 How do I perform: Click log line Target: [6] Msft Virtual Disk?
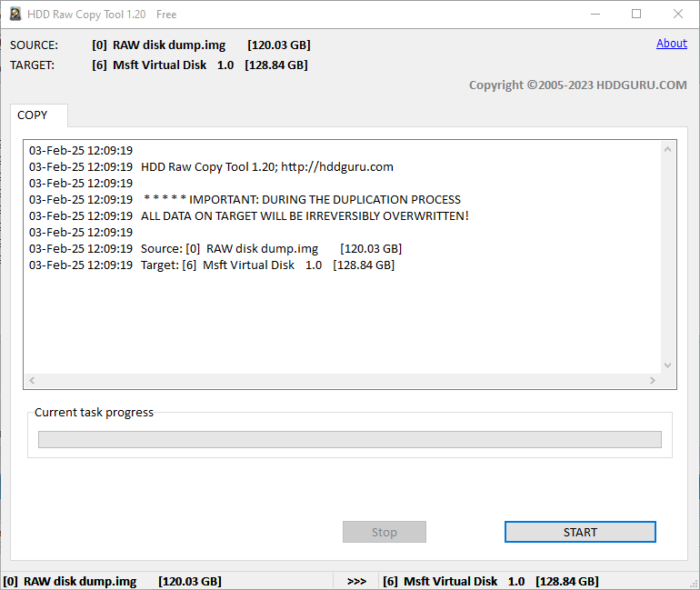click(212, 265)
